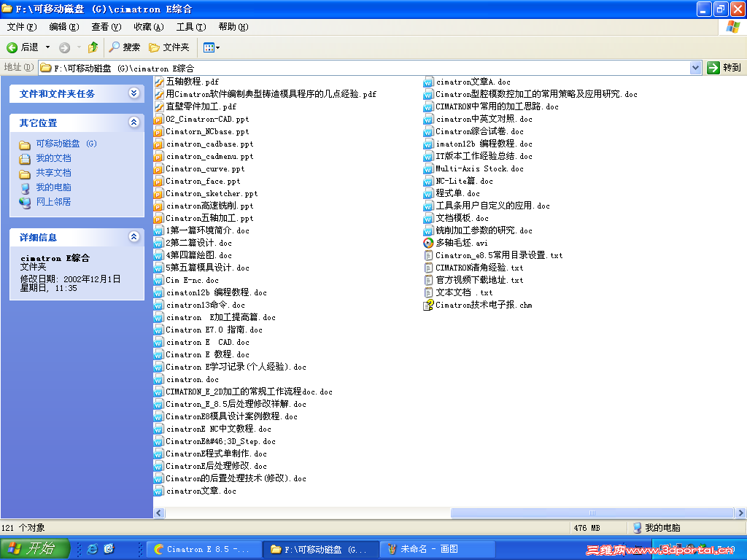This screenshot has height=560, width=747.
Task: Open the 查看(V) menu
Action: (107, 27)
